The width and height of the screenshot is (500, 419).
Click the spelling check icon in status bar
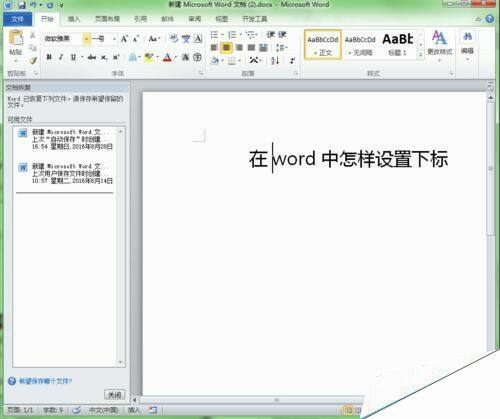[76, 410]
